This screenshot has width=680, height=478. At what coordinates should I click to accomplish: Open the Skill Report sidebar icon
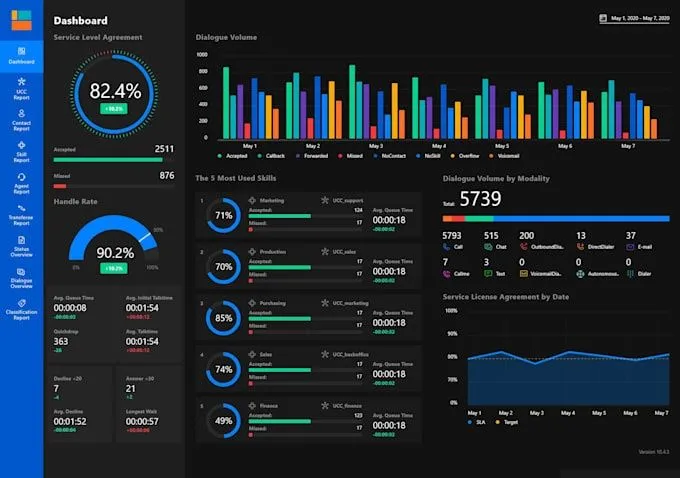pos(21,152)
